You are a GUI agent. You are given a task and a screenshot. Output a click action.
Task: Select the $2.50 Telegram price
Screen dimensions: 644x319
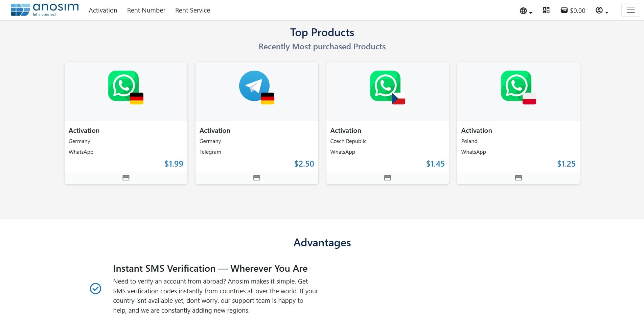tap(304, 164)
